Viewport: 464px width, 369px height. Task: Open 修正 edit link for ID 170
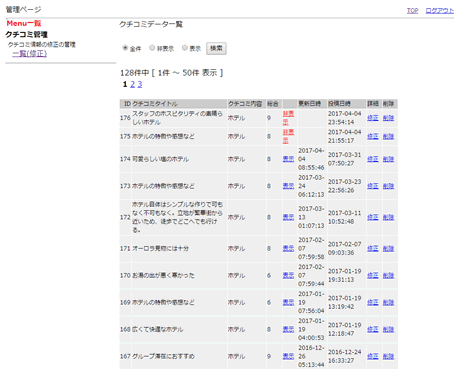pos(373,276)
